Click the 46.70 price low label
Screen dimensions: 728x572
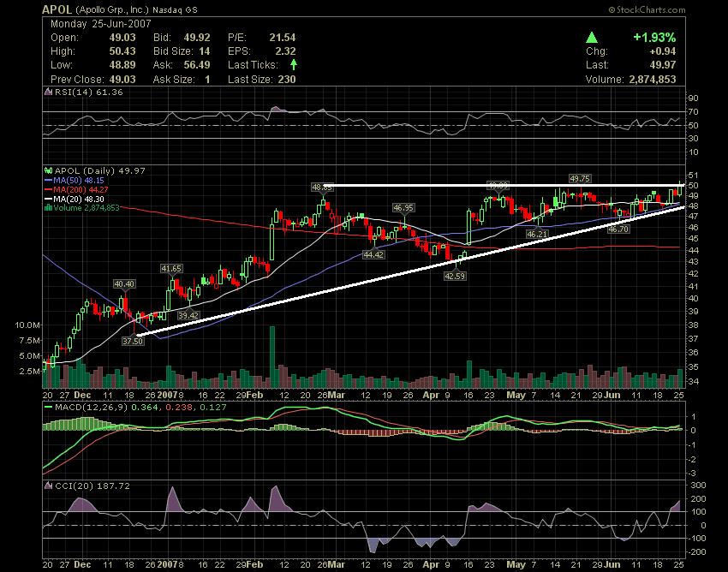618,229
